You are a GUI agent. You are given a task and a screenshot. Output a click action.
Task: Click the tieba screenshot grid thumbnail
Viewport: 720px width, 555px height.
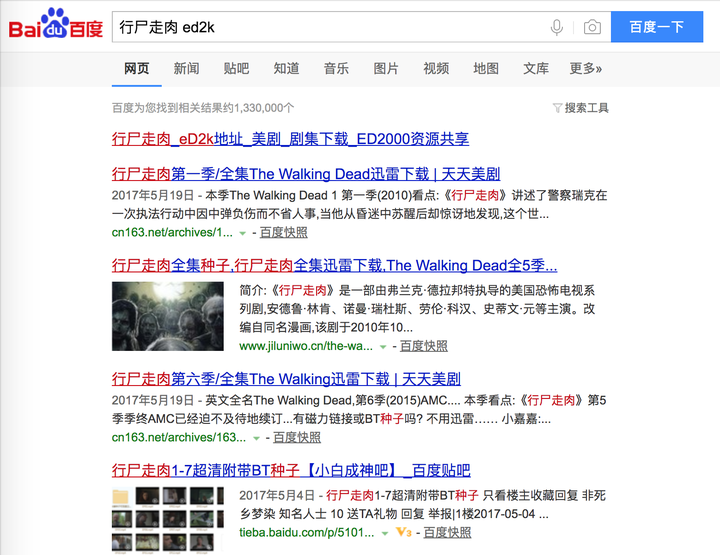[168, 519]
